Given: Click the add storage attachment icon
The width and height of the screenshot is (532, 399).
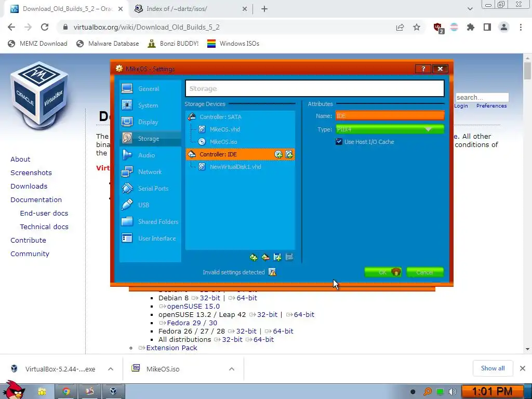Looking at the screenshot, I should pos(277,258).
